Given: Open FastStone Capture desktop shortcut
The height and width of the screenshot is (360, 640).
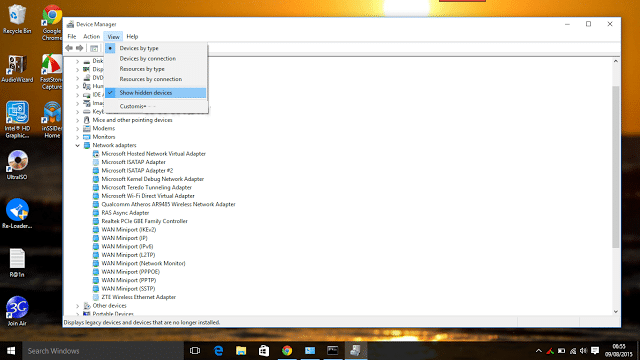Looking at the screenshot, I should tap(51, 72).
